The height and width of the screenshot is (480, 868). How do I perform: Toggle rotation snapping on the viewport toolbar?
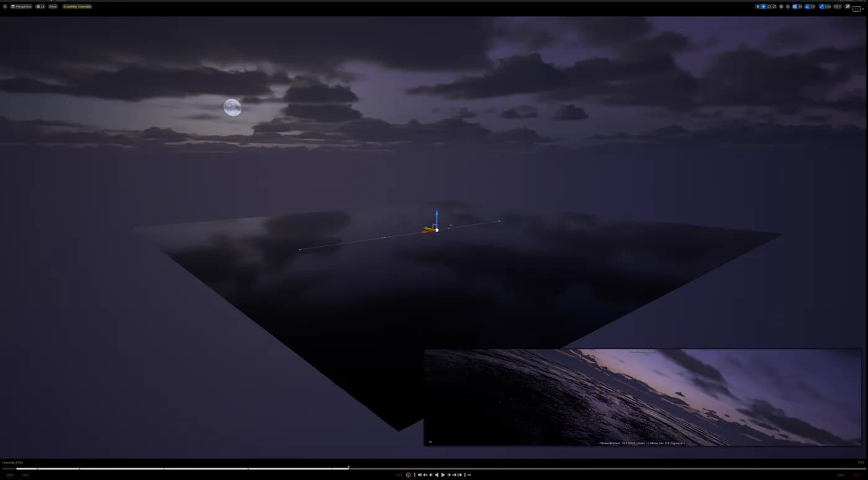pos(807,6)
